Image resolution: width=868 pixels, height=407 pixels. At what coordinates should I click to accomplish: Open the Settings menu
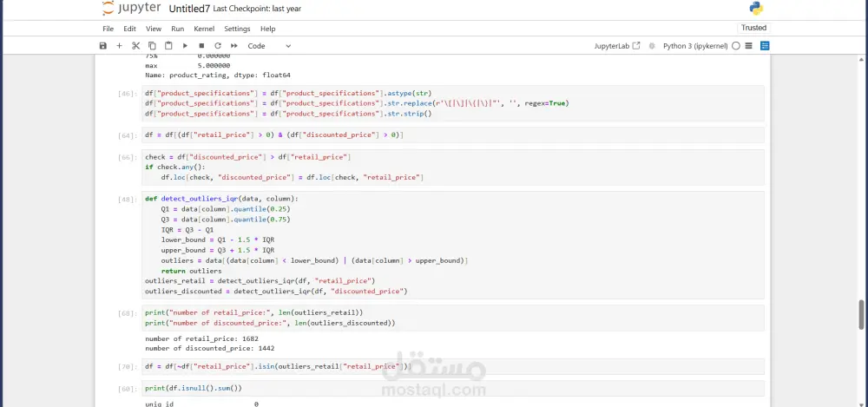coord(237,29)
